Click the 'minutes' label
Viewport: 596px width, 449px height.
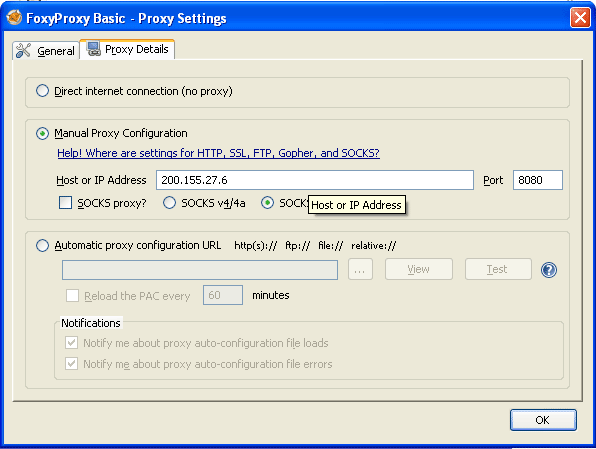coord(271,295)
